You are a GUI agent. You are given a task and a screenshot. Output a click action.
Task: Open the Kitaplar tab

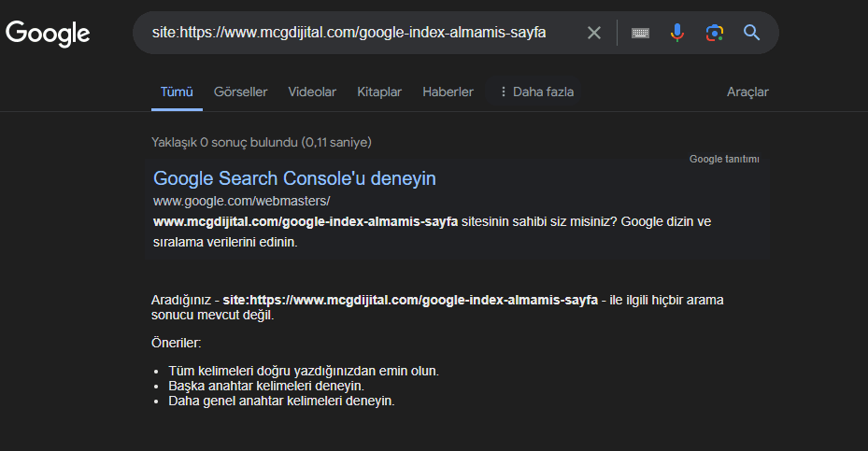(379, 92)
